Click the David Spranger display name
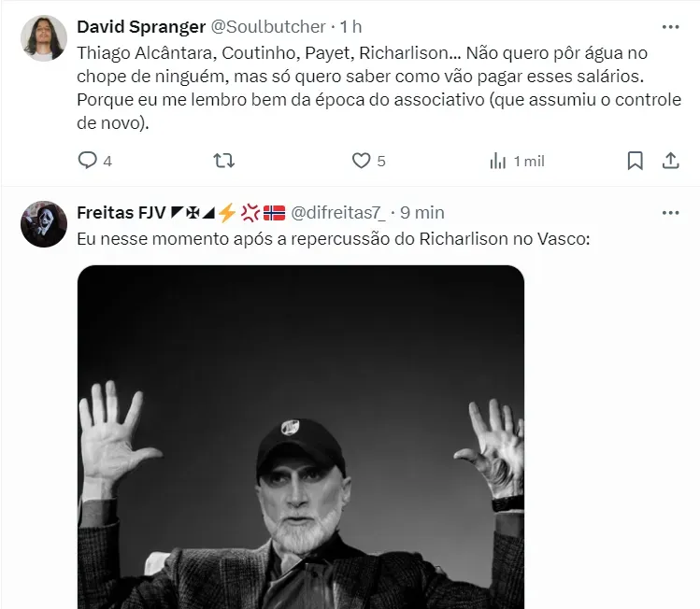Screen dimensions: 700x609 (x=141, y=27)
